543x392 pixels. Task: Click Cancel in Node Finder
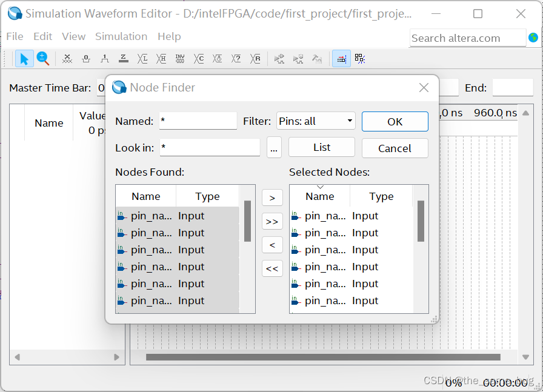coord(395,148)
